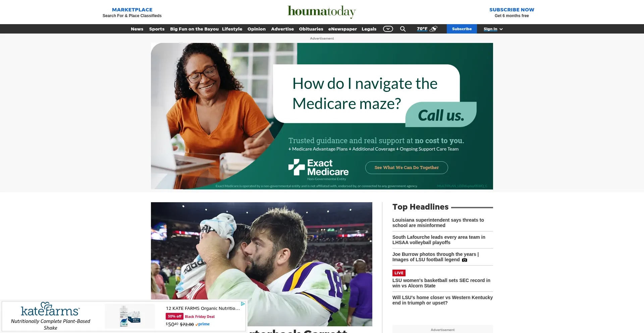Open Louisiana superintendent threats headline
The height and width of the screenshot is (333, 644).
click(x=438, y=223)
